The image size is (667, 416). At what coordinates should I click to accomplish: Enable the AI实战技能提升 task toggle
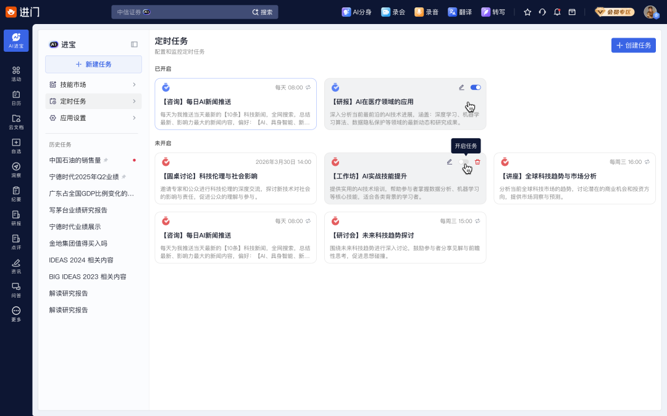tap(464, 162)
